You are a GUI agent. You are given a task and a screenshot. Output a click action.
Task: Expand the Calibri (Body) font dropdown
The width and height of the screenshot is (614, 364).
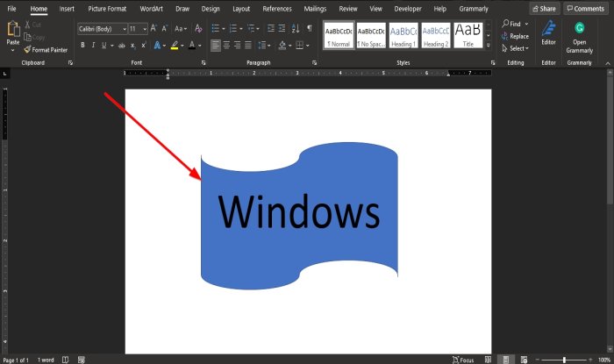point(125,29)
